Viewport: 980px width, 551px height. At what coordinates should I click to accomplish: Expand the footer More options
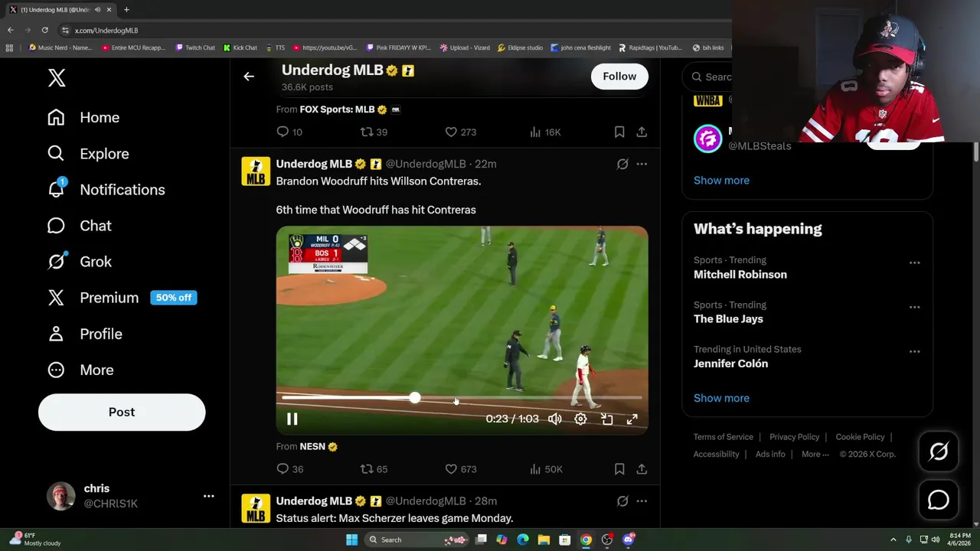point(815,454)
